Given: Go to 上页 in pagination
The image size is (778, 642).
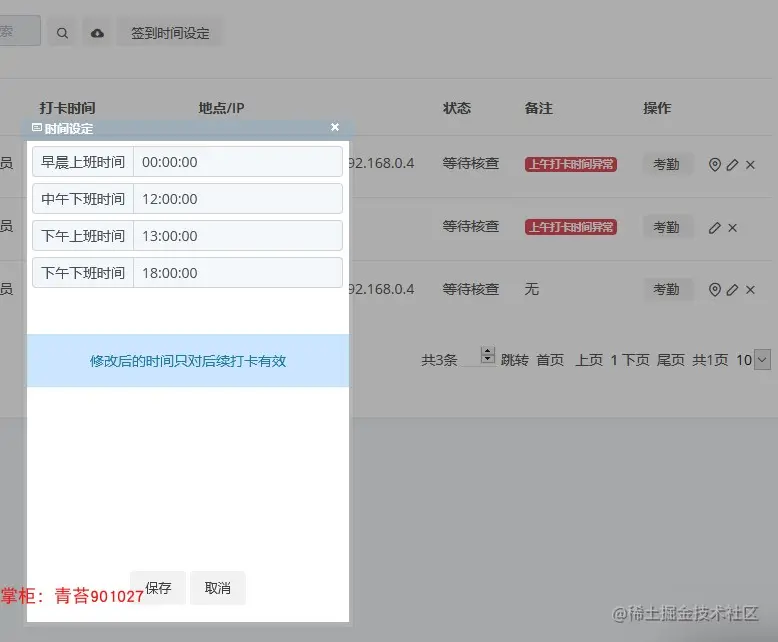Looking at the screenshot, I should pyautogui.click(x=589, y=360).
